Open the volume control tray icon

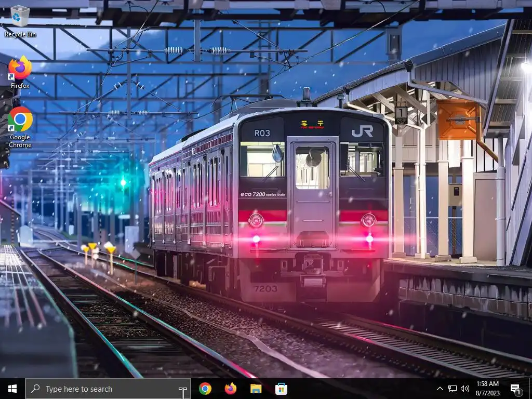point(465,389)
